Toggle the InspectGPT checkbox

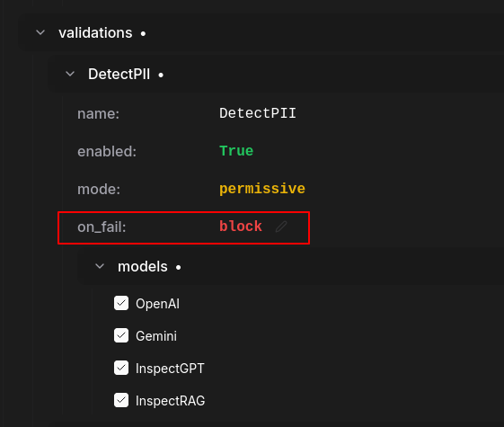(121, 368)
